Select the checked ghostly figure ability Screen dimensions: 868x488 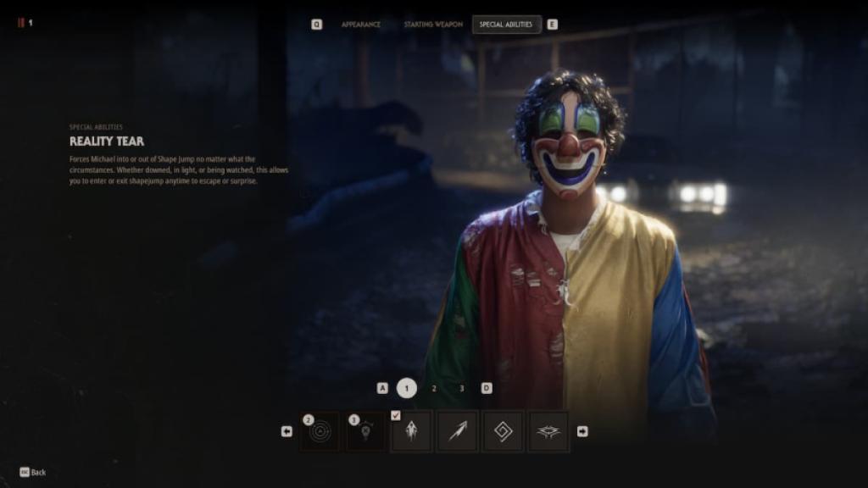coord(411,431)
